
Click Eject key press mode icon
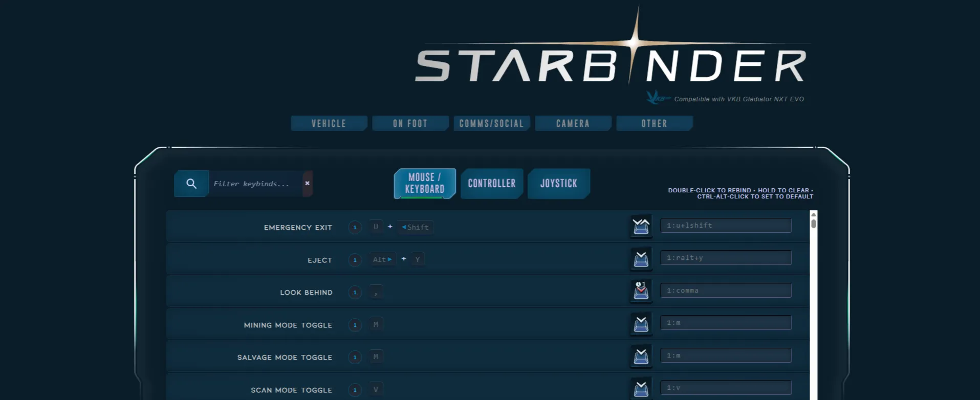pyautogui.click(x=641, y=259)
